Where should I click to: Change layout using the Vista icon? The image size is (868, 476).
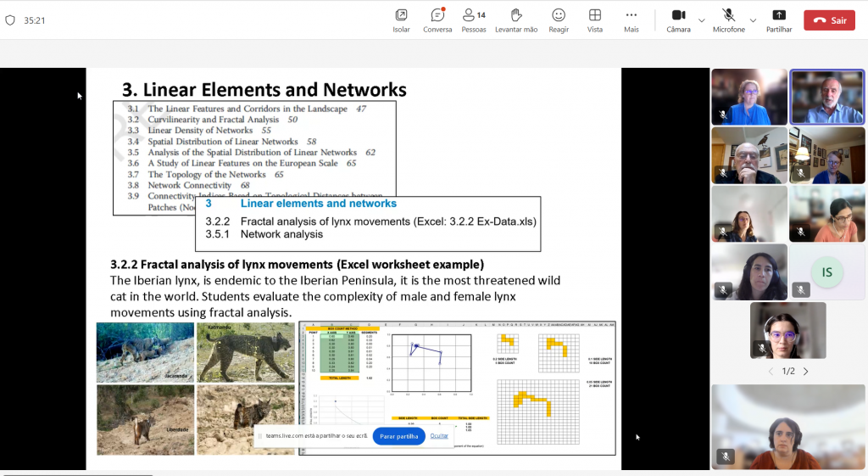click(595, 20)
